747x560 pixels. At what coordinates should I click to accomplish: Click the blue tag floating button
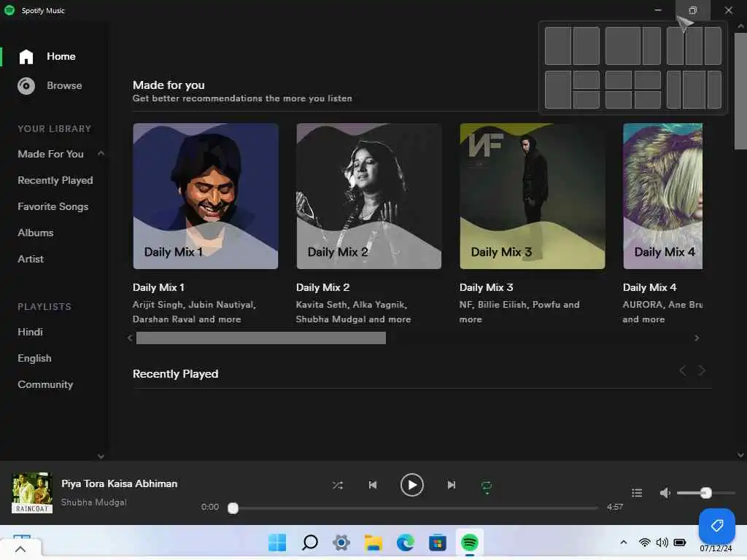tap(717, 526)
